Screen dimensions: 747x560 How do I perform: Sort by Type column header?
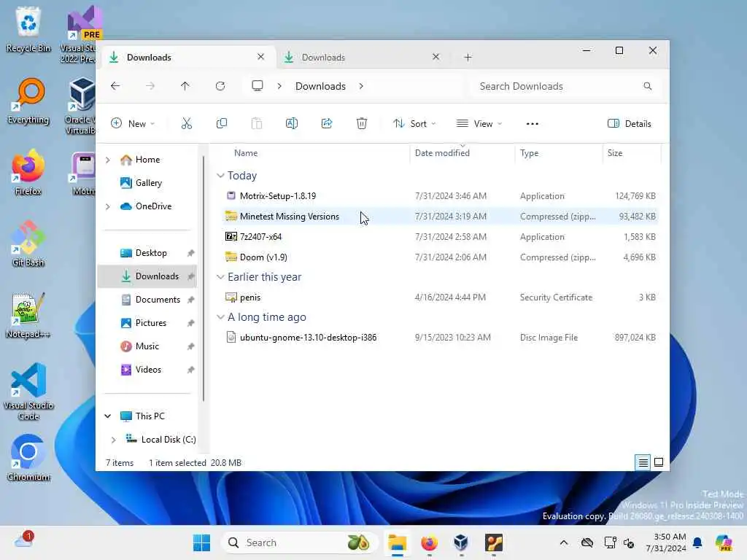[x=559, y=153]
